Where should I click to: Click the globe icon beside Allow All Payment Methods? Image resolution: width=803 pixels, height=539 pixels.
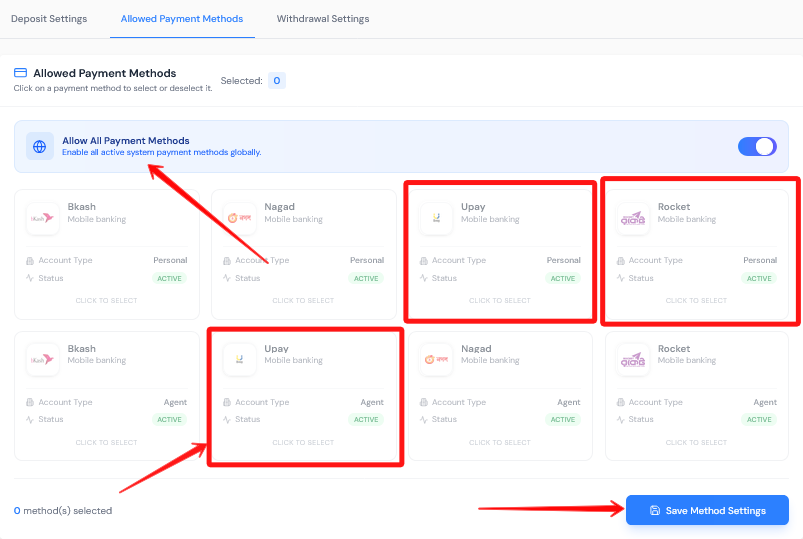click(40, 147)
